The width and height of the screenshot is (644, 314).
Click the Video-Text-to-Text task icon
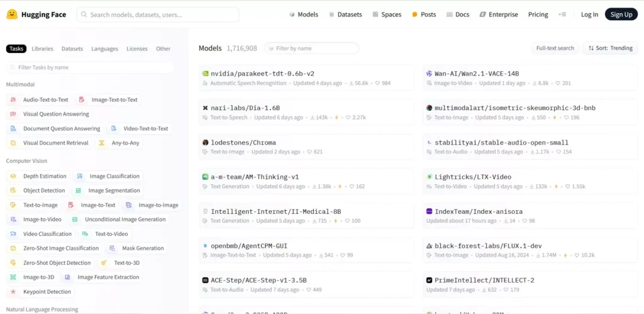[113, 128]
